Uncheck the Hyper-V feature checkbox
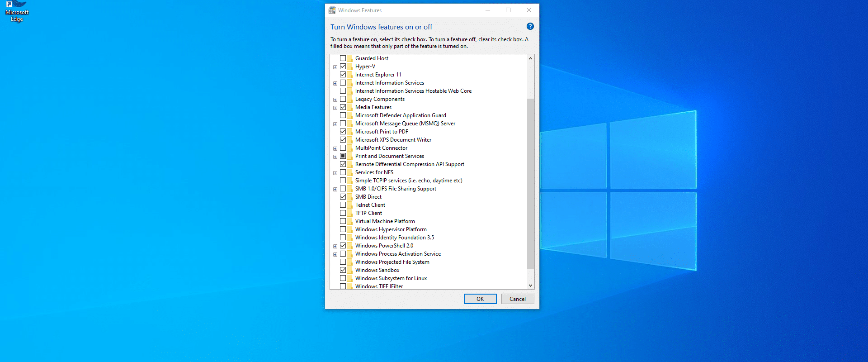868x362 pixels. click(x=343, y=67)
